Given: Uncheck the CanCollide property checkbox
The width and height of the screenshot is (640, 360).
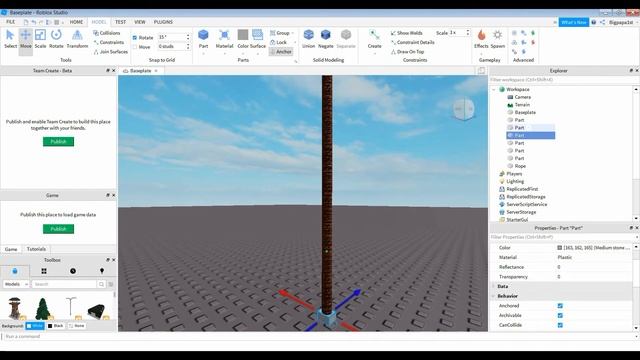Looking at the screenshot, I should coord(560,325).
